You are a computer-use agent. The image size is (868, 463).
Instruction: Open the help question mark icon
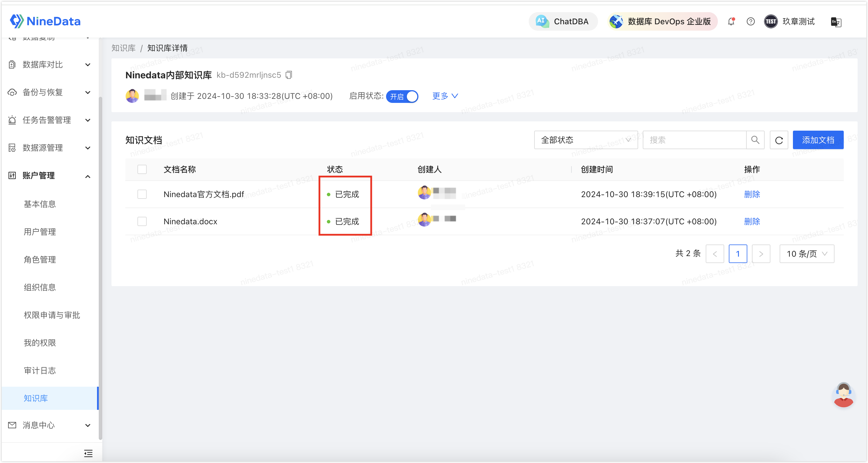[x=750, y=22]
